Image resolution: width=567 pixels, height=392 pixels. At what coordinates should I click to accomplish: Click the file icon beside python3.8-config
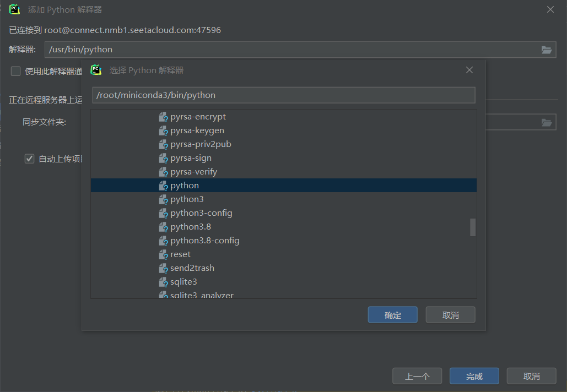coord(164,241)
